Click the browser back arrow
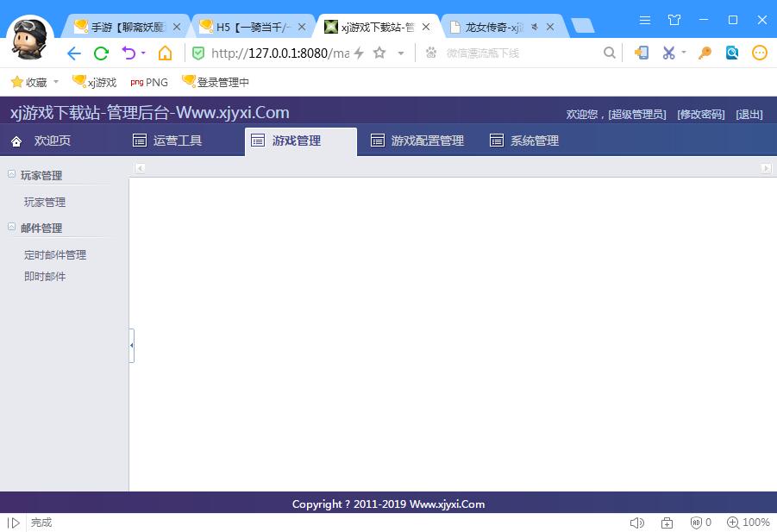The width and height of the screenshot is (777, 532). pyautogui.click(x=74, y=53)
